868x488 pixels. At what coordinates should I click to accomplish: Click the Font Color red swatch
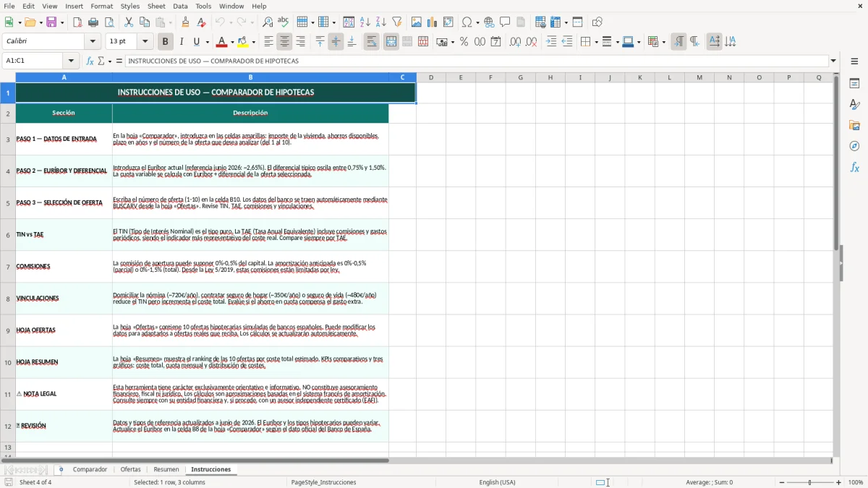pyautogui.click(x=222, y=42)
